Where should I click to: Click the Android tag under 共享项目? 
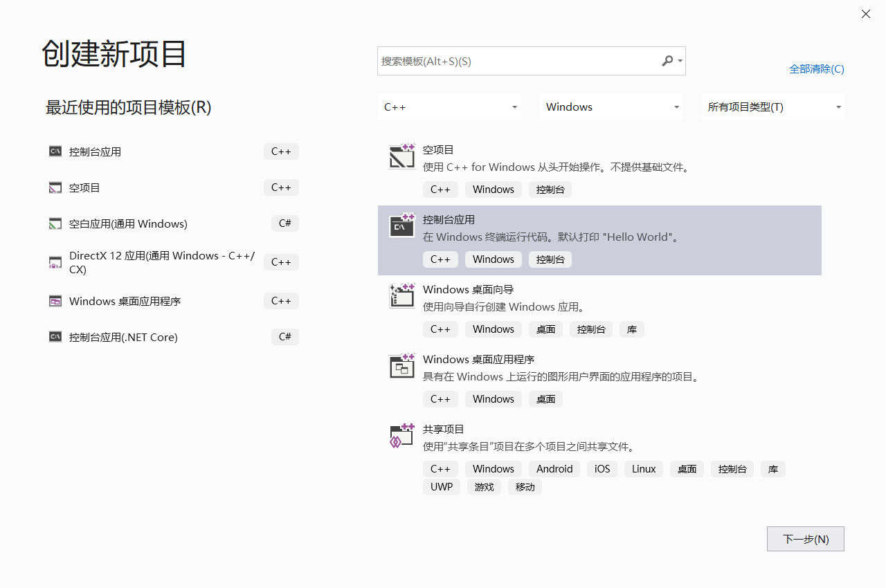554,468
